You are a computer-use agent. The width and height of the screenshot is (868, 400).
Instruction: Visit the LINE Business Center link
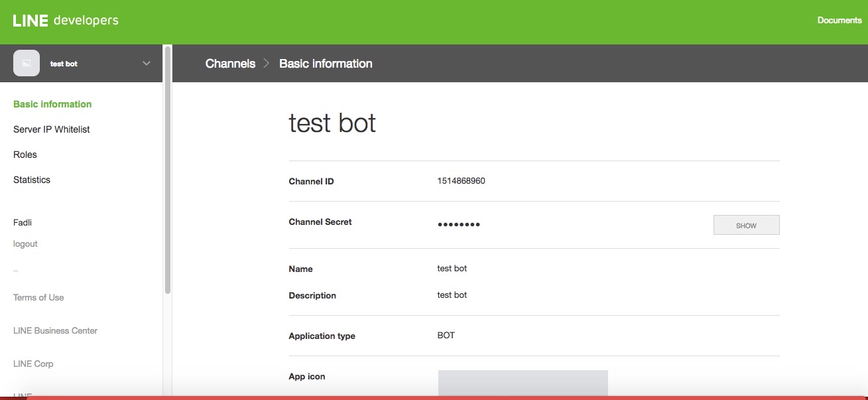pos(55,330)
